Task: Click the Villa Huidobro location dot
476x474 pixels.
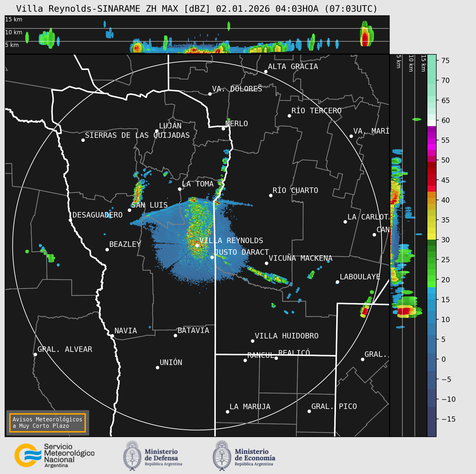Action: coord(253,341)
